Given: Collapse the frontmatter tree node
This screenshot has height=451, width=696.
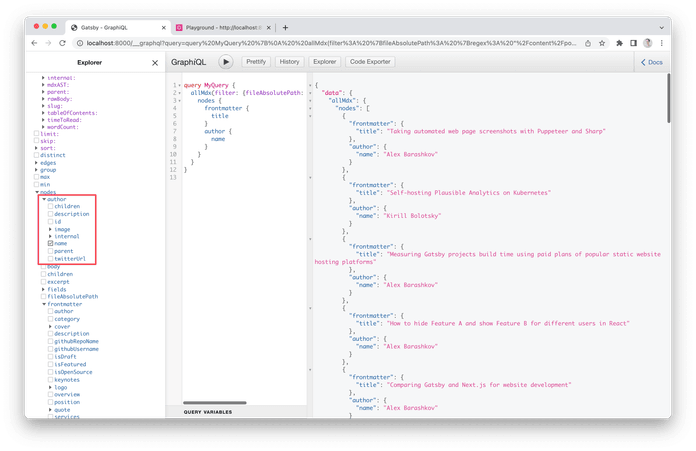Looking at the screenshot, I should [x=44, y=303].
